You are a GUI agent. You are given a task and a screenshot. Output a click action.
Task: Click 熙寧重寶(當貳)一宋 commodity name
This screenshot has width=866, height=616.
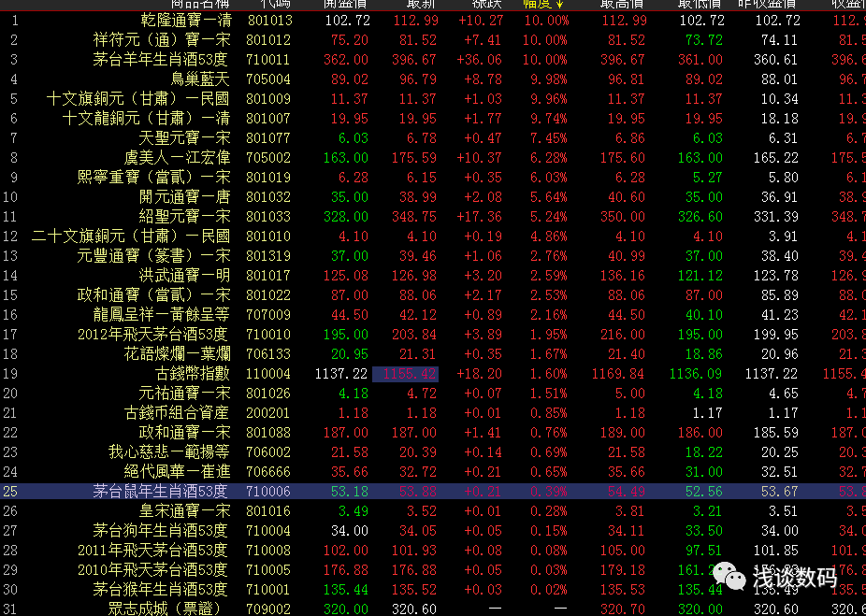click(x=154, y=178)
